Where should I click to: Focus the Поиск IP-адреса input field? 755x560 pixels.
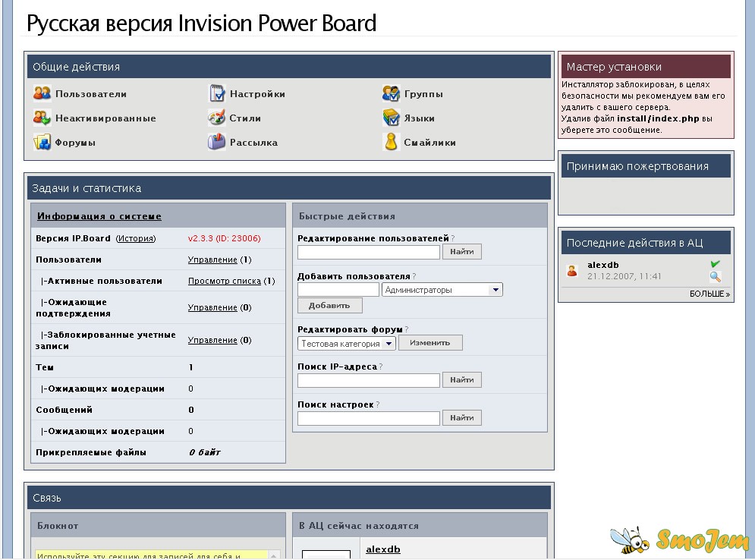pyautogui.click(x=369, y=380)
